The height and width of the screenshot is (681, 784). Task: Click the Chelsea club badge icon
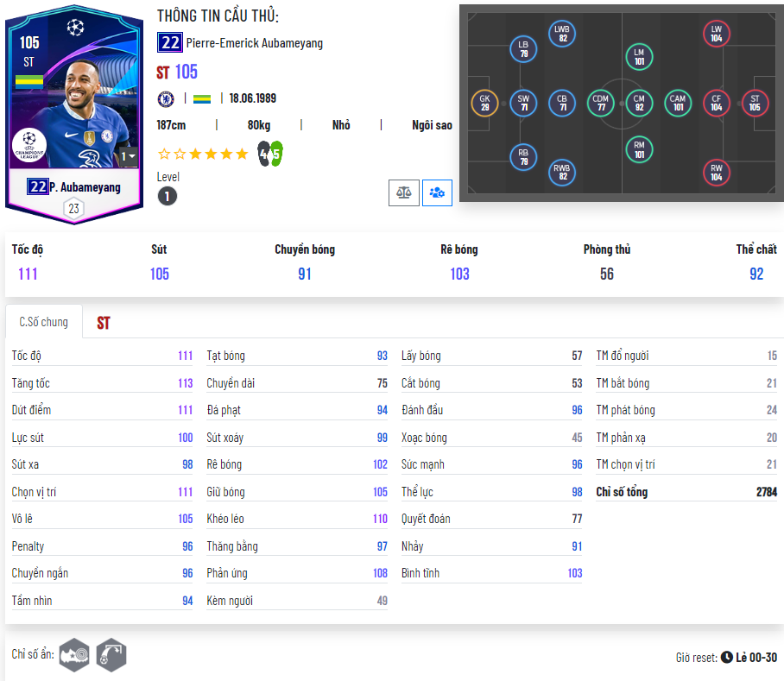coord(166,99)
